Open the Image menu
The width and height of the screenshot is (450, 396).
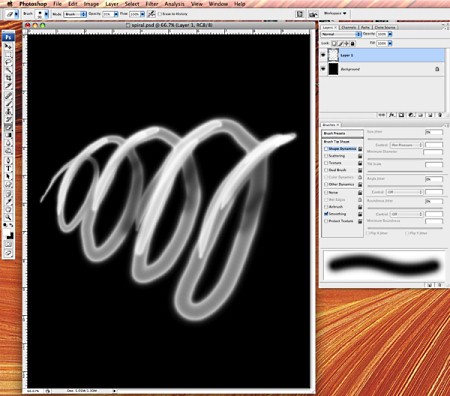tap(91, 4)
